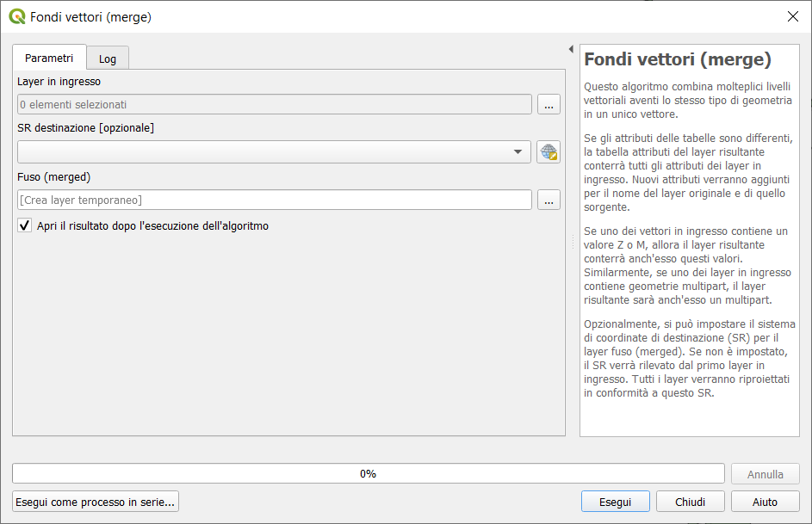Switch to the Parametri tab
This screenshot has height=524, width=812.
pos(49,59)
